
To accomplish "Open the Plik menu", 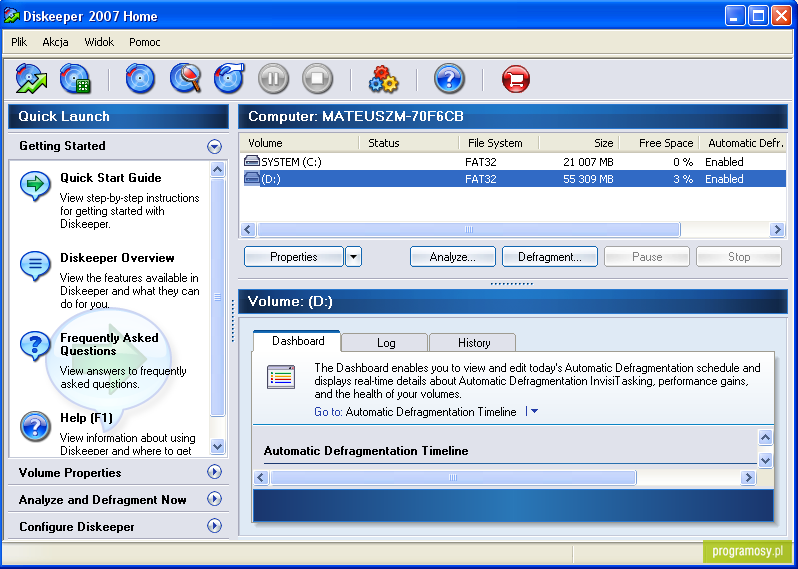I will pos(19,42).
